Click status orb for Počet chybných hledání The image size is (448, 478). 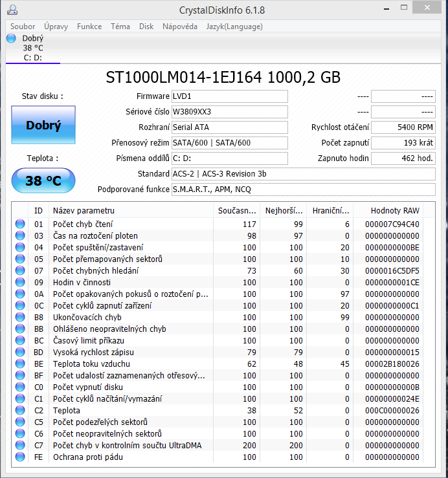point(20,271)
